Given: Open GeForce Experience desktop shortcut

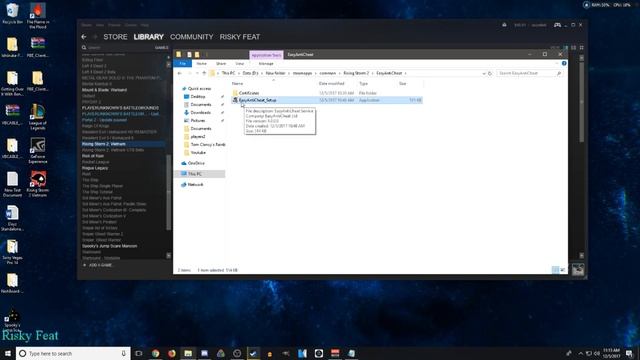Looking at the screenshot, I should point(38,151).
